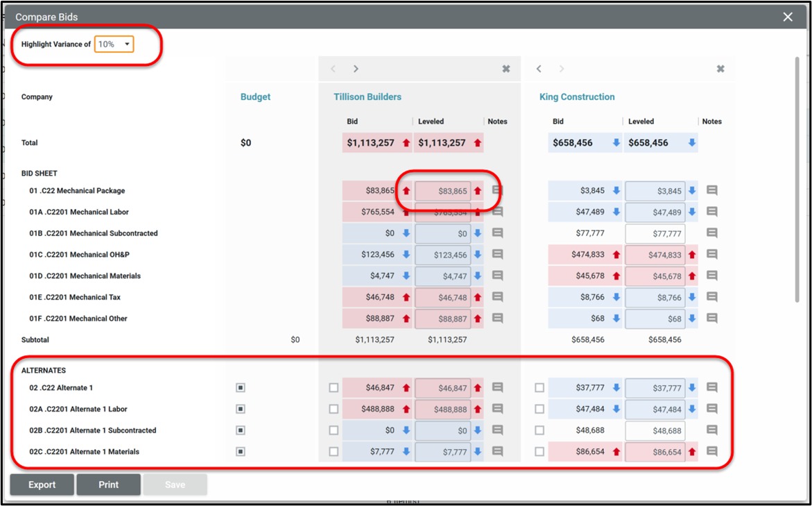This screenshot has height=506, width=812.
Task: Check Tillison checkbox for Alternate 1 Labor
Action: tap(334, 410)
